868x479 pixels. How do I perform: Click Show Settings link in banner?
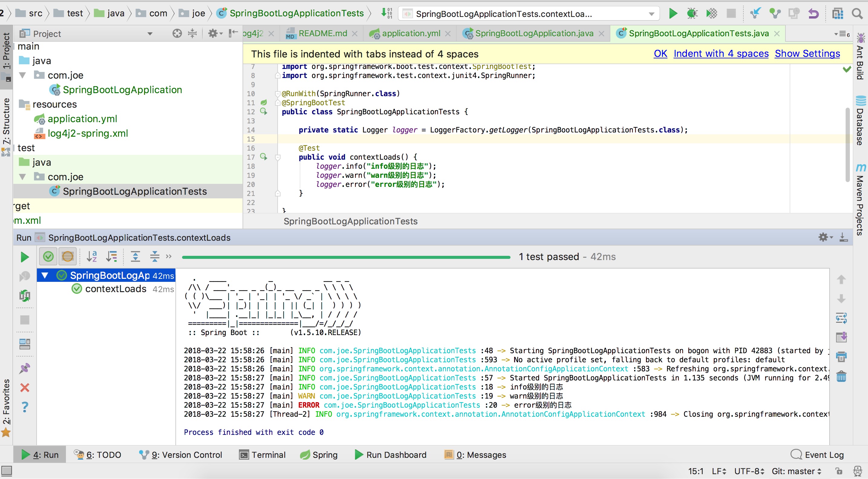tap(807, 54)
